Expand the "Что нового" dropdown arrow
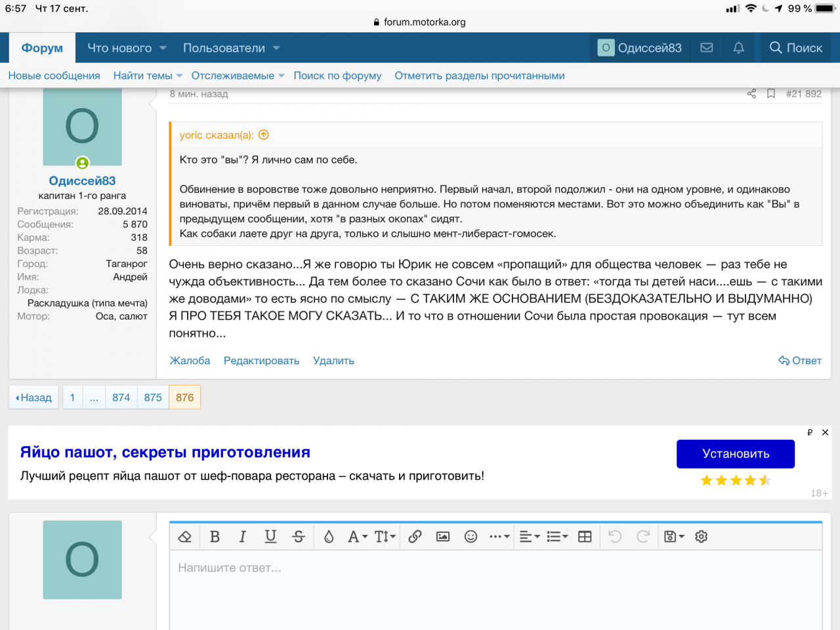 pos(163,48)
